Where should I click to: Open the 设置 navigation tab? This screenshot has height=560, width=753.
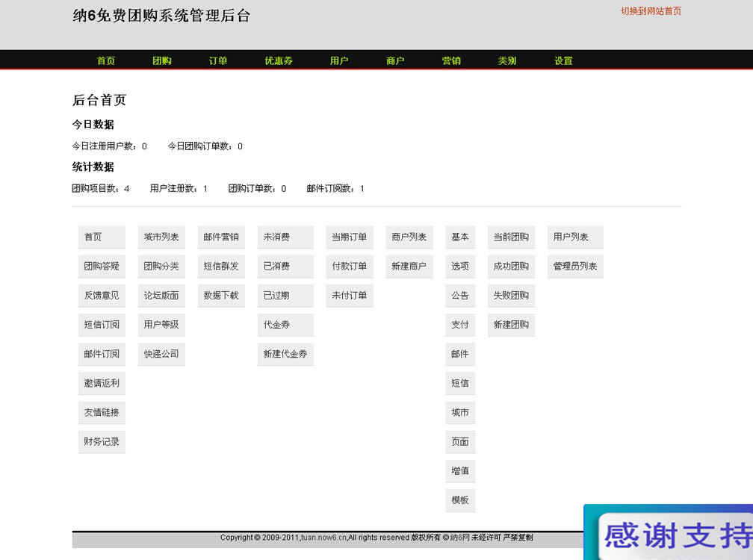(x=563, y=60)
